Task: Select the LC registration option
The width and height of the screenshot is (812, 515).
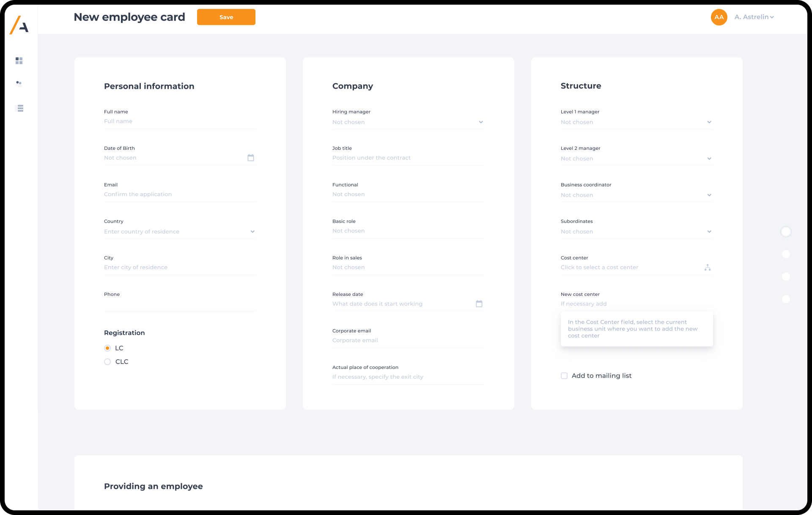Action: coord(107,348)
